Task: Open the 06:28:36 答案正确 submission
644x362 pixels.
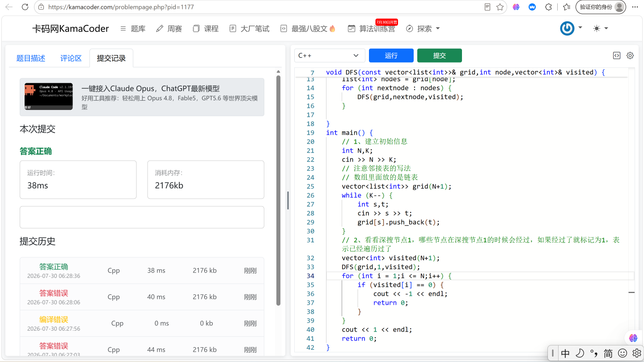Action: [142, 271]
